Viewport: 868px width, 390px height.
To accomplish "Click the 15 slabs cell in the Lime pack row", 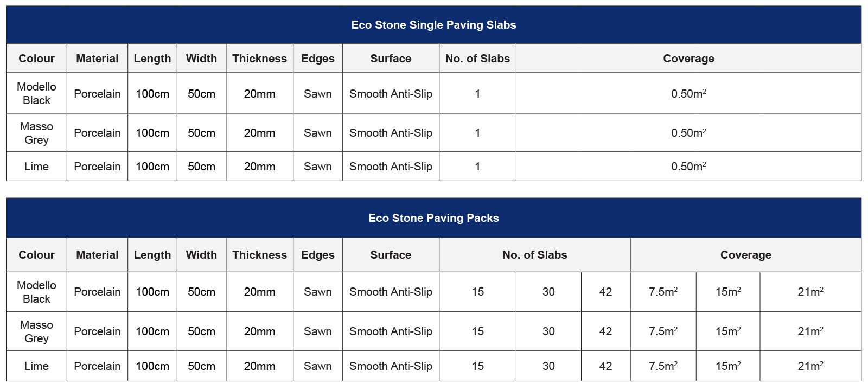I will pos(477,366).
